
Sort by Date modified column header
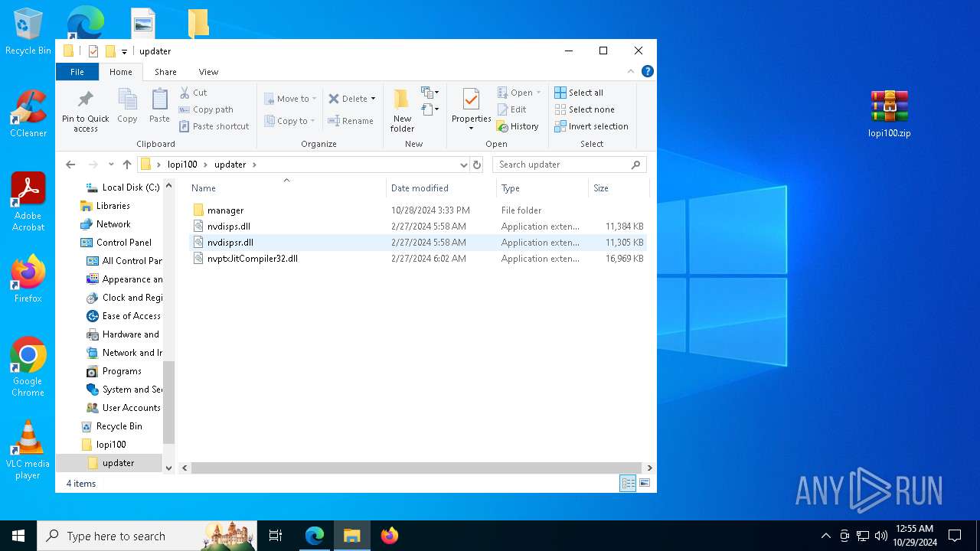click(x=442, y=188)
